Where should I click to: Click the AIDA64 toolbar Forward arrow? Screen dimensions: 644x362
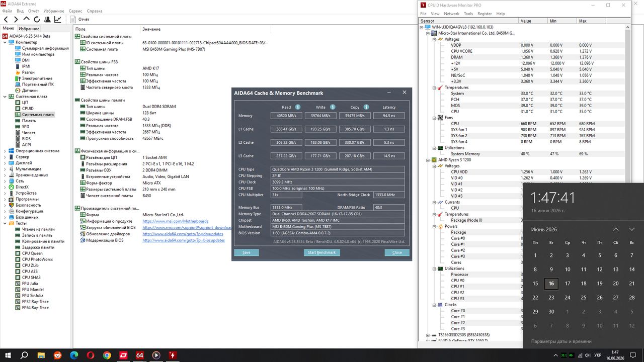(x=16, y=19)
